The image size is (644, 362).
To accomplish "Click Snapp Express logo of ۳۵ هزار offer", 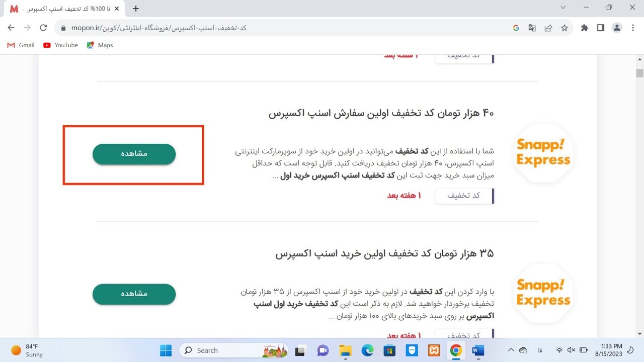I will coord(543,294).
